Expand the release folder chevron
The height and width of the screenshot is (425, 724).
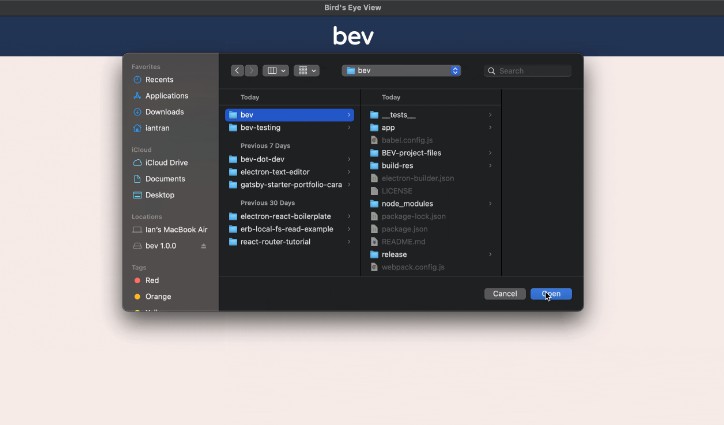[490, 255]
